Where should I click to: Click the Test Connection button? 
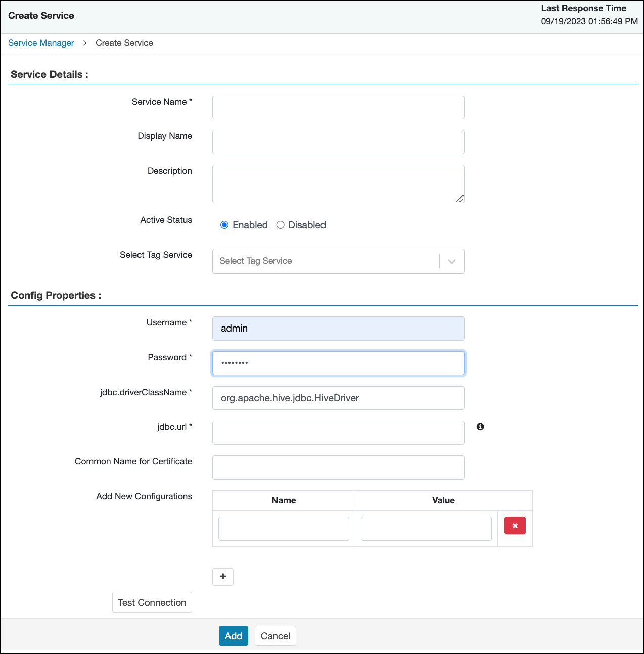(152, 602)
